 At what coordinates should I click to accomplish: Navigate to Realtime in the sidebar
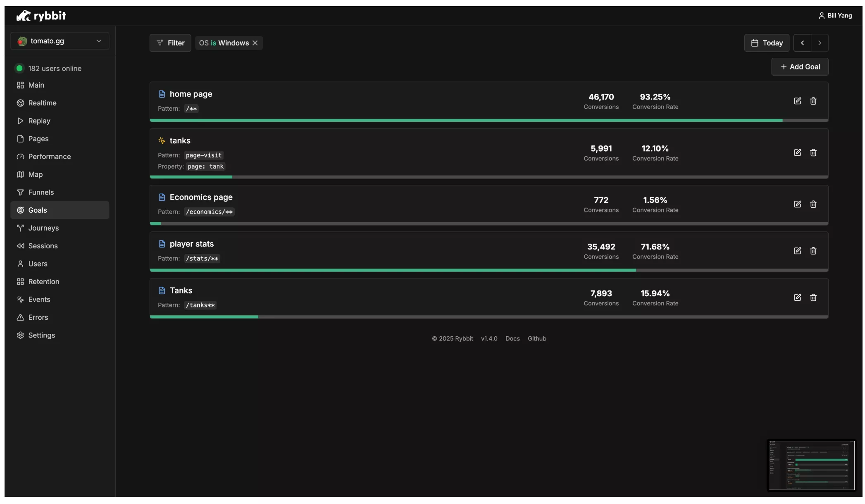(x=42, y=103)
